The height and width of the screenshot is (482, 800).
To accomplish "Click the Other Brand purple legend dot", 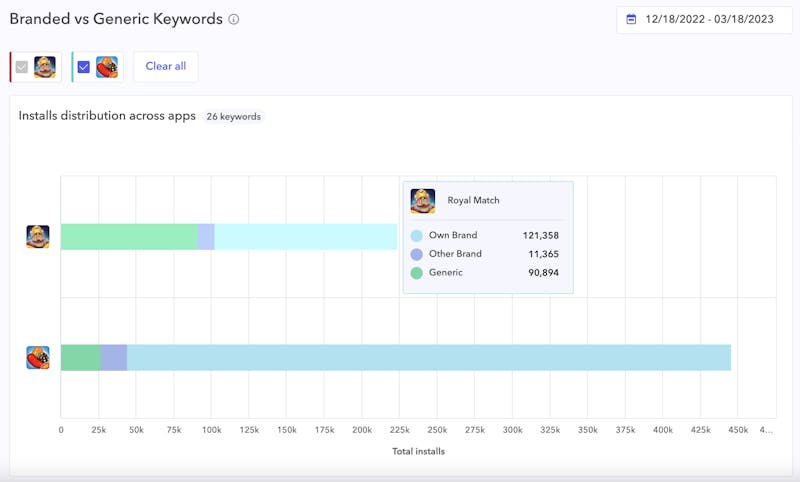I will click(416, 254).
